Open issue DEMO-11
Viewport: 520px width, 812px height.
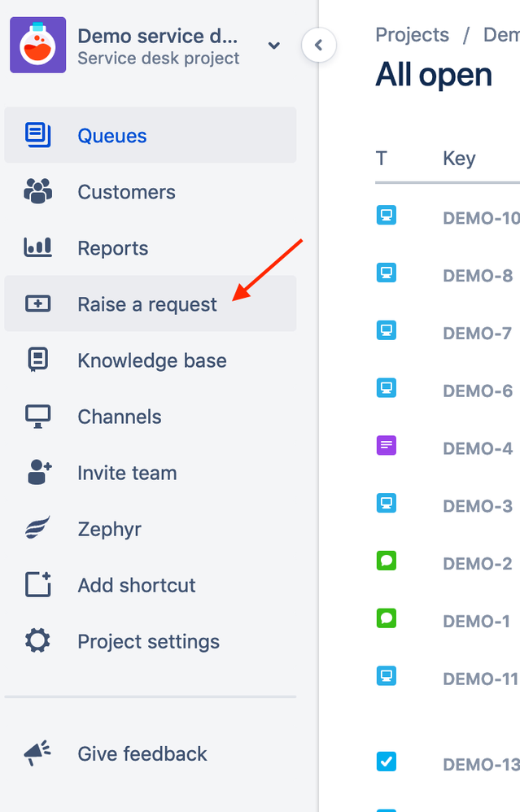(x=481, y=679)
